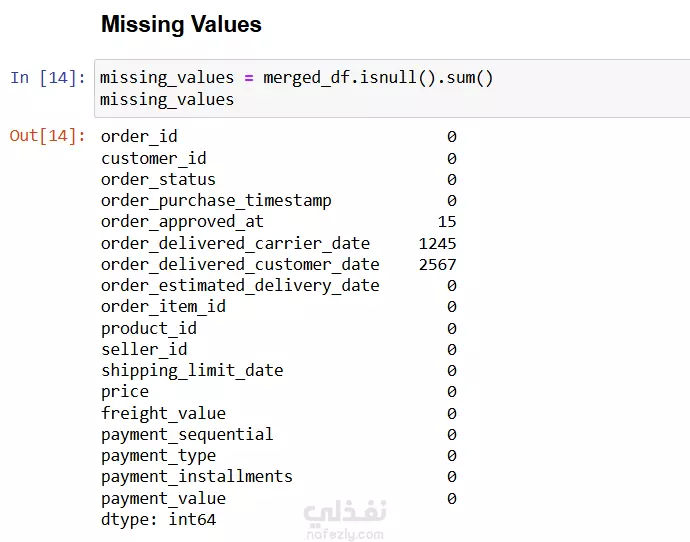Click the order_approved_at value 15
The height and width of the screenshot is (542, 690).
tap(447, 222)
